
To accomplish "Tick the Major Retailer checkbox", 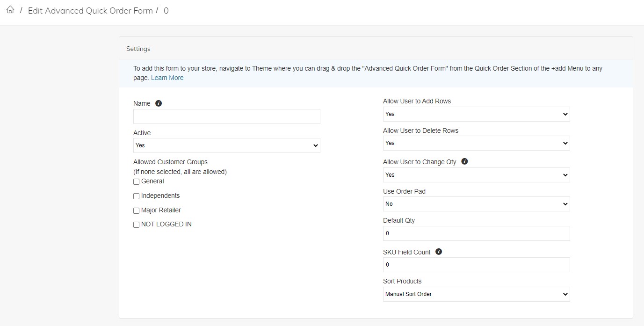I will coord(137,211).
